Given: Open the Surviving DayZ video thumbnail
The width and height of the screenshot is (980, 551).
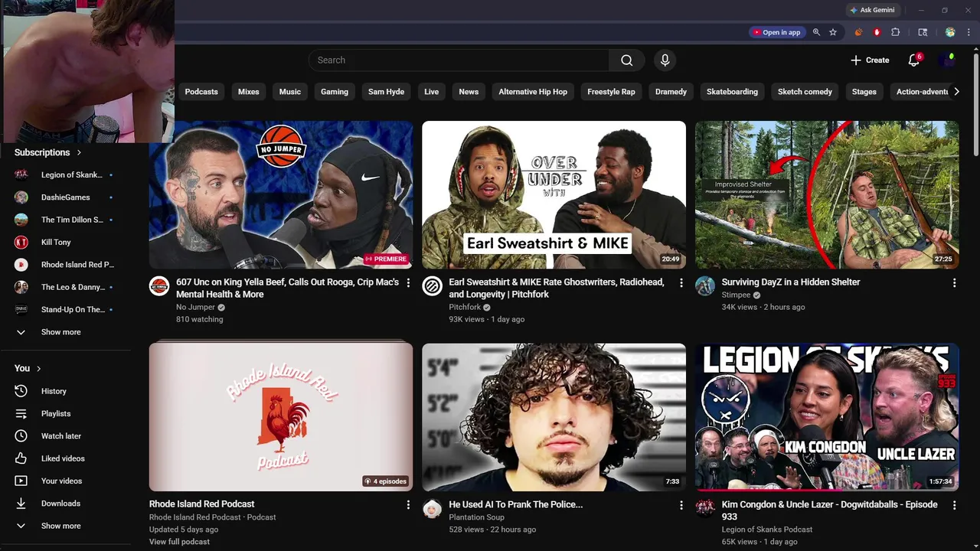Looking at the screenshot, I should pos(827,194).
